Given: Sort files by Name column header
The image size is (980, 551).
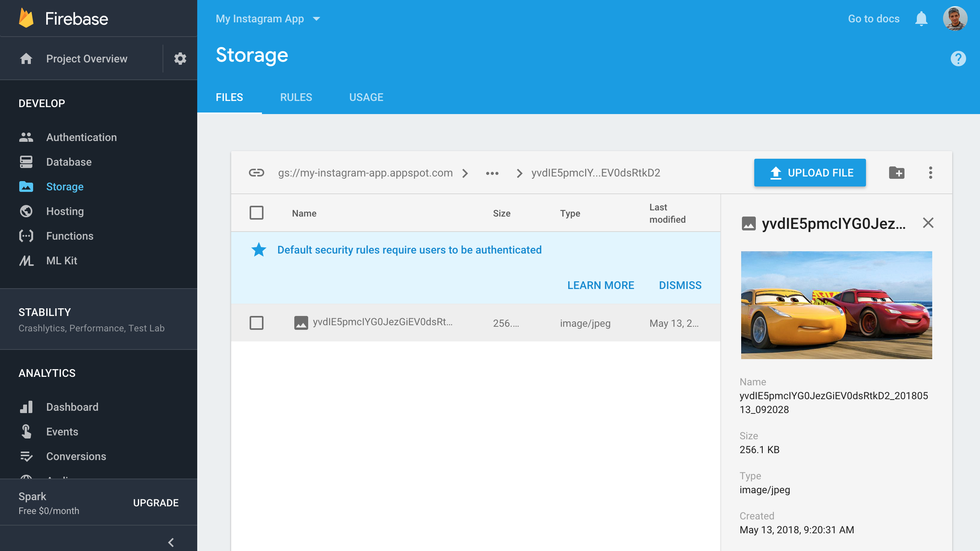Looking at the screenshot, I should coord(304,213).
